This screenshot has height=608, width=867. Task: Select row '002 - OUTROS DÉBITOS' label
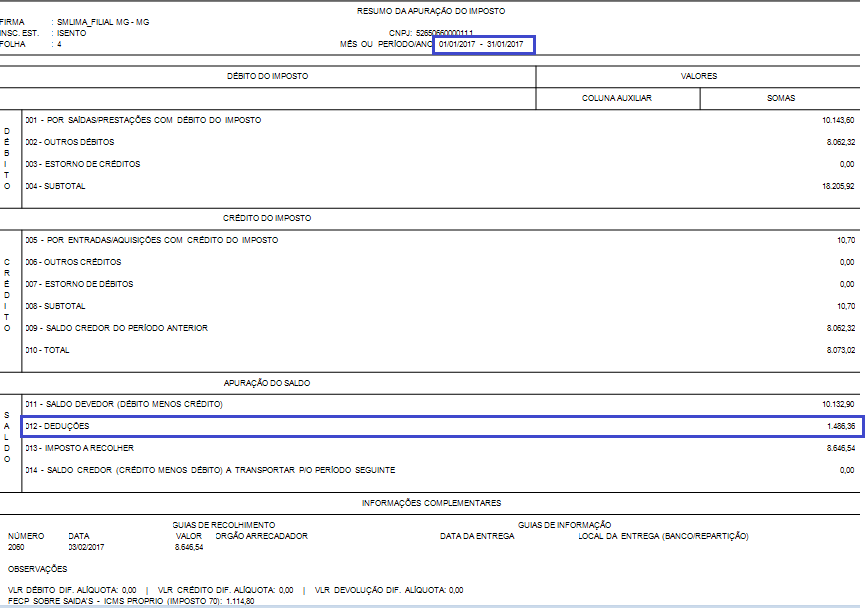pyautogui.click(x=70, y=142)
